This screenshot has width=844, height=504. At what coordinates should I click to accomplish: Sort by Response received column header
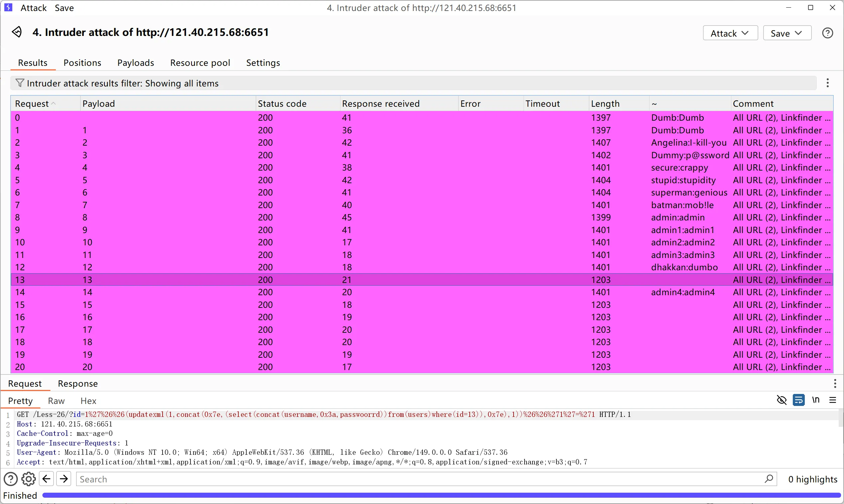[399, 104]
